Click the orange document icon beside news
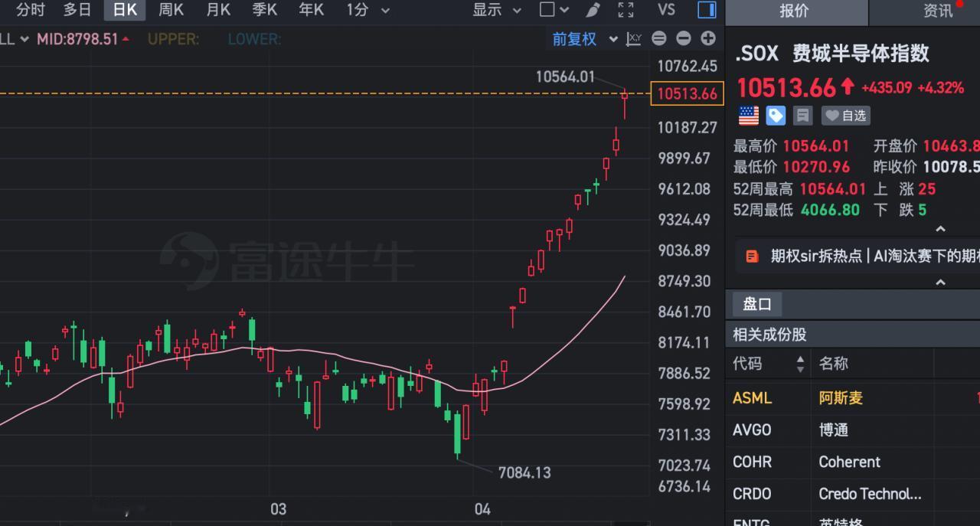Viewport: 980px width, 526px height. pyautogui.click(x=753, y=256)
